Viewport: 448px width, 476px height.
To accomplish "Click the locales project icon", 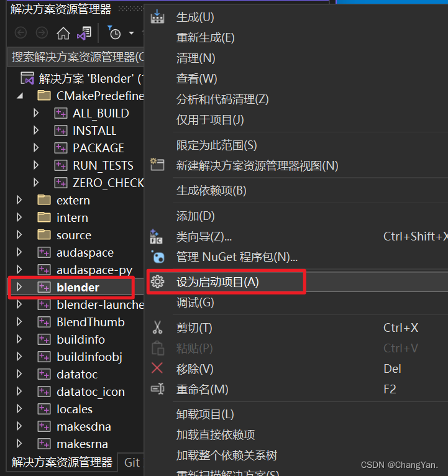I will (x=44, y=409).
